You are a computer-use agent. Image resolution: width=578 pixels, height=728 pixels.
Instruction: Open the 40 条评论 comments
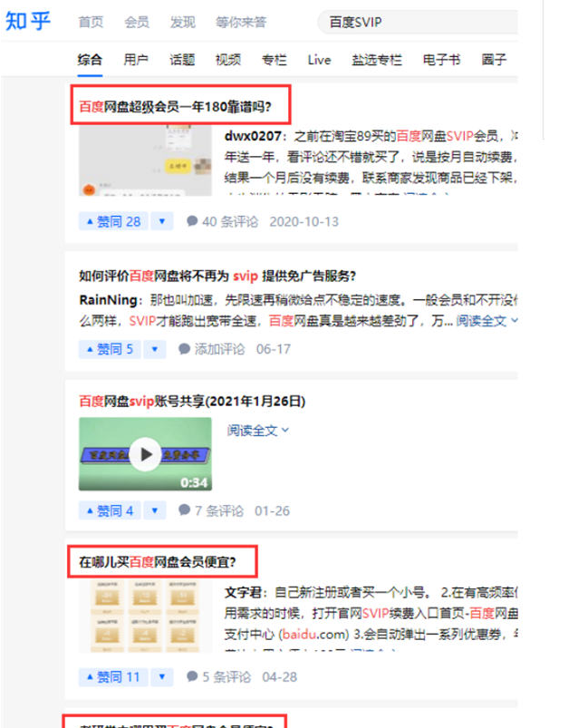pyautogui.click(x=222, y=221)
